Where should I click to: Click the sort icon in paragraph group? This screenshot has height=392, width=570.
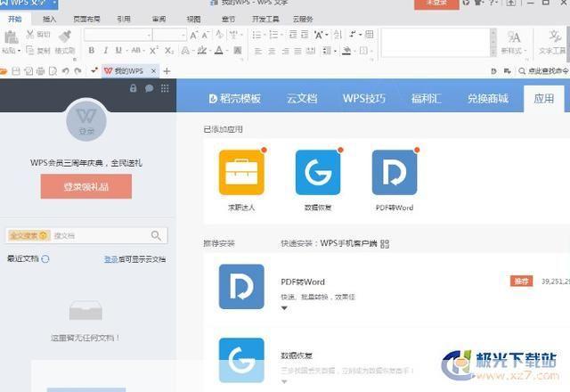[338, 35]
